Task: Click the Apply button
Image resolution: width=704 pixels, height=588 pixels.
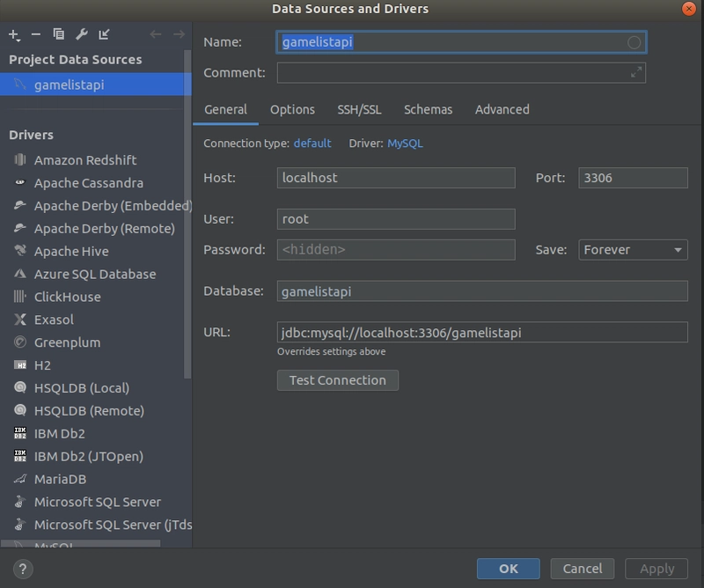Action: pyautogui.click(x=656, y=569)
